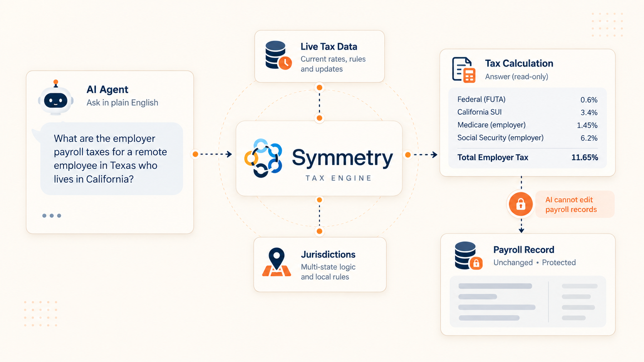Click the 'Live Tax Data' title

[x=329, y=47]
